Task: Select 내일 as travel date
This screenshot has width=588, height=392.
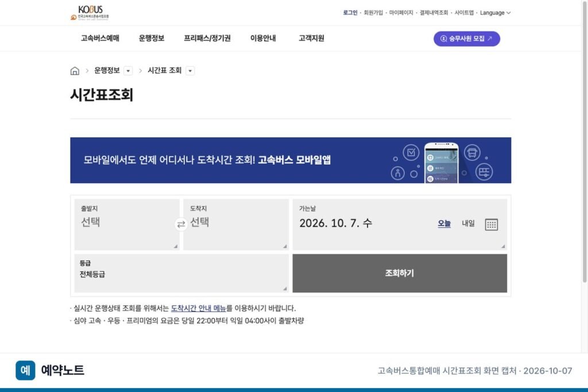Action: [468, 223]
